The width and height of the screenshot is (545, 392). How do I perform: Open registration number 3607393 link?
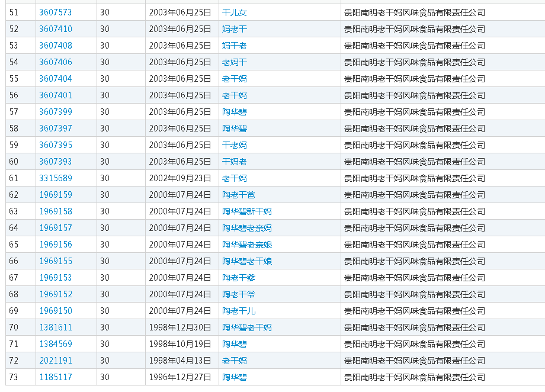click(x=56, y=162)
